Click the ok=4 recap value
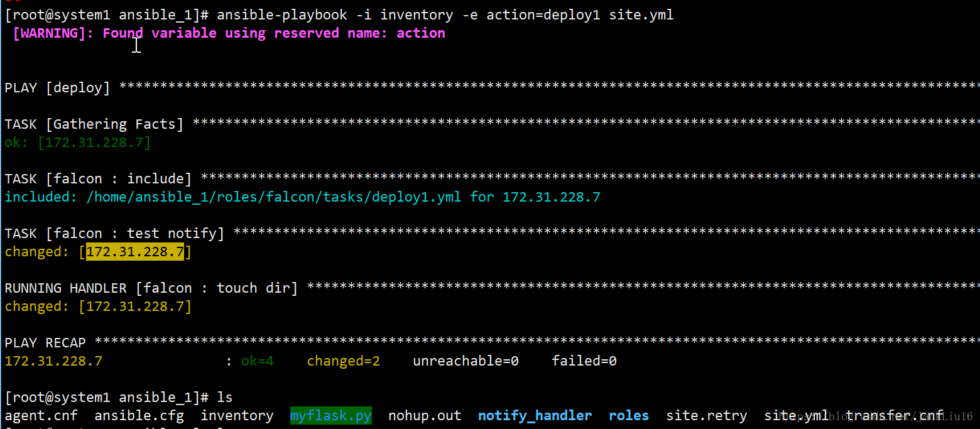 pyautogui.click(x=258, y=361)
